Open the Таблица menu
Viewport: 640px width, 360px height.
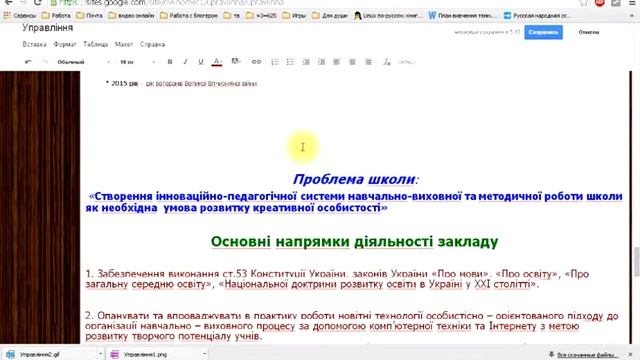point(96,44)
